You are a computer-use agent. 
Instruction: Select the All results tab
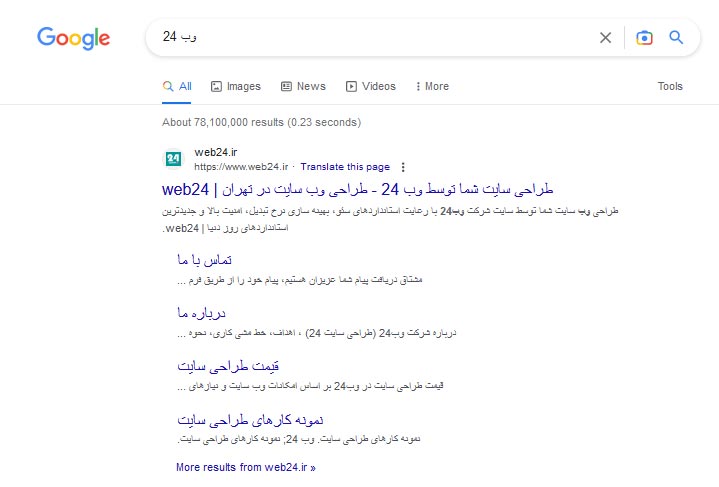pos(177,87)
